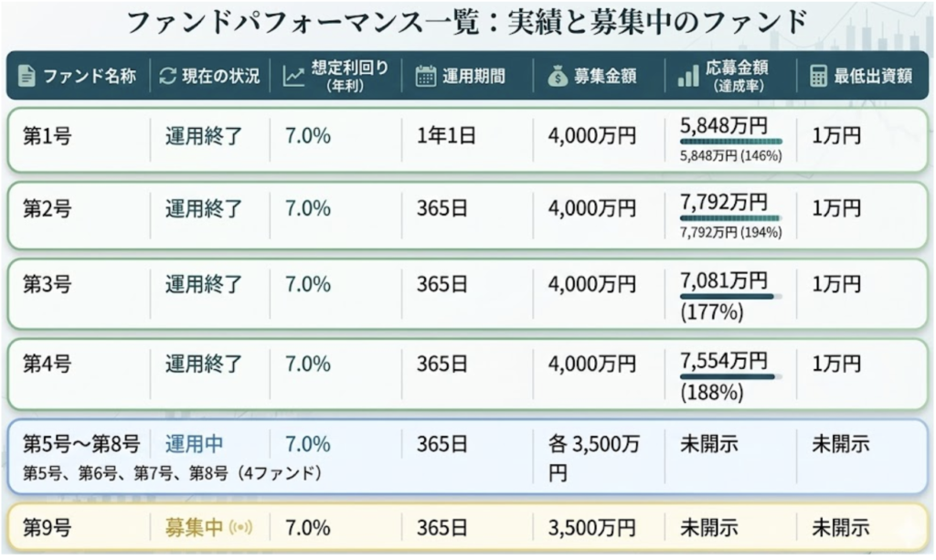Click the 運用中 status for 第5号〜第8号
Image resolution: width=936 pixels, height=560 pixels.
194,445
